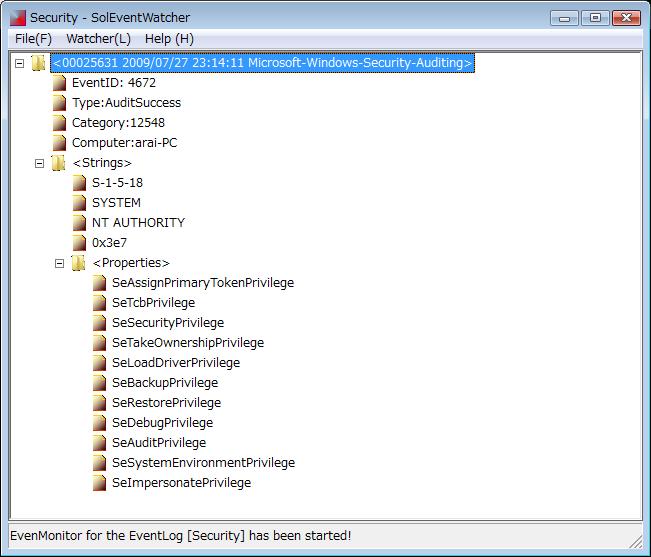The image size is (651, 557).
Task: Close the SolEventWatcher window
Action: [627, 18]
